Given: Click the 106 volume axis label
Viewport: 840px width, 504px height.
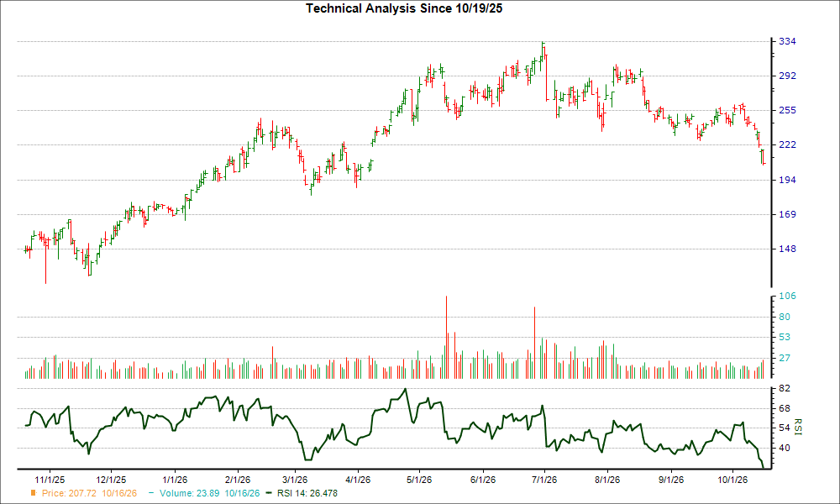Looking at the screenshot, I should pos(787,297).
